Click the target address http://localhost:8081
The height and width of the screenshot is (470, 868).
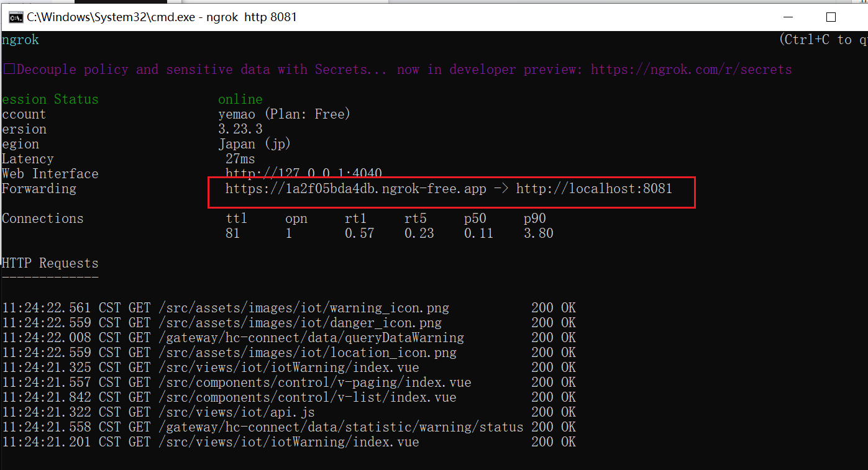point(594,189)
